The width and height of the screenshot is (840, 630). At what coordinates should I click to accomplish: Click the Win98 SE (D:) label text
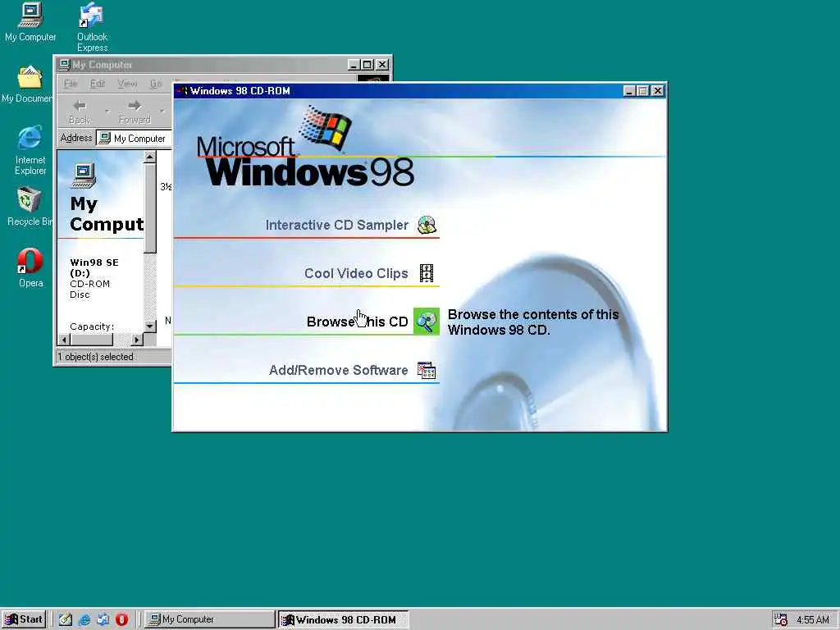[94, 268]
